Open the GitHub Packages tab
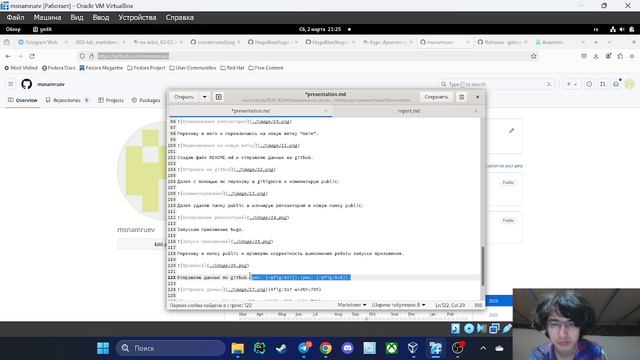The width and height of the screenshot is (640, 360). click(x=146, y=100)
